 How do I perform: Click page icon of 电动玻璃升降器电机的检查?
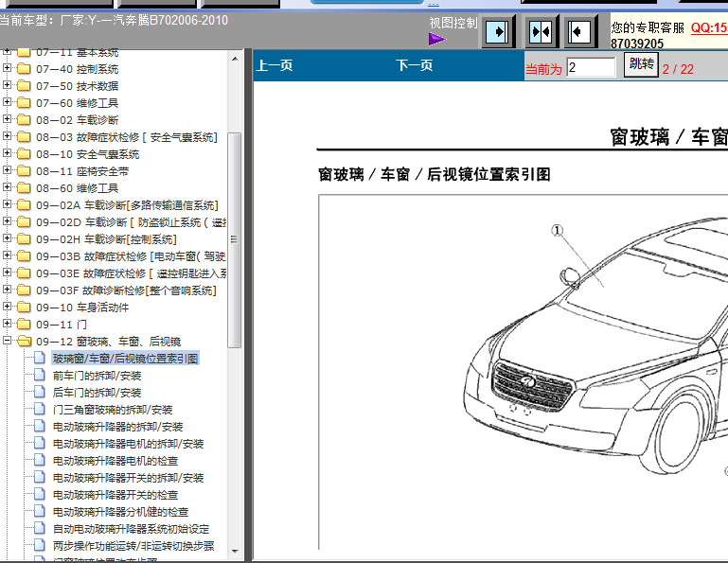tap(40, 461)
